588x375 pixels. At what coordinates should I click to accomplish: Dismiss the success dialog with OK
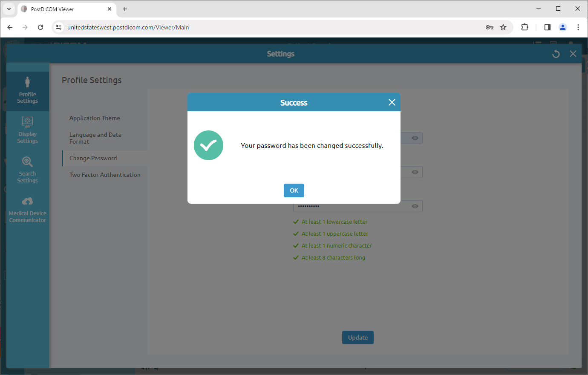pos(294,190)
